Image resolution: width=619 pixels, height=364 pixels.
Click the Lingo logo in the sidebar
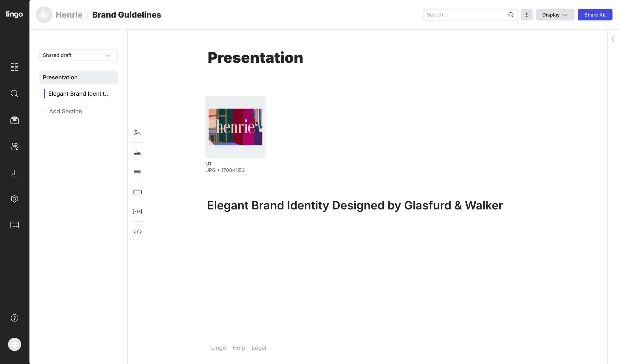pyautogui.click(x=14, y=14)
